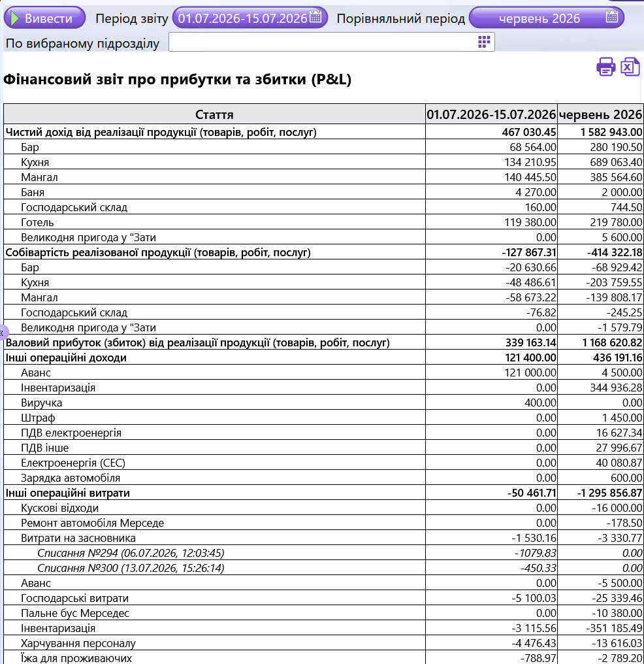Click the Вивести run report button

pos(44,18)
